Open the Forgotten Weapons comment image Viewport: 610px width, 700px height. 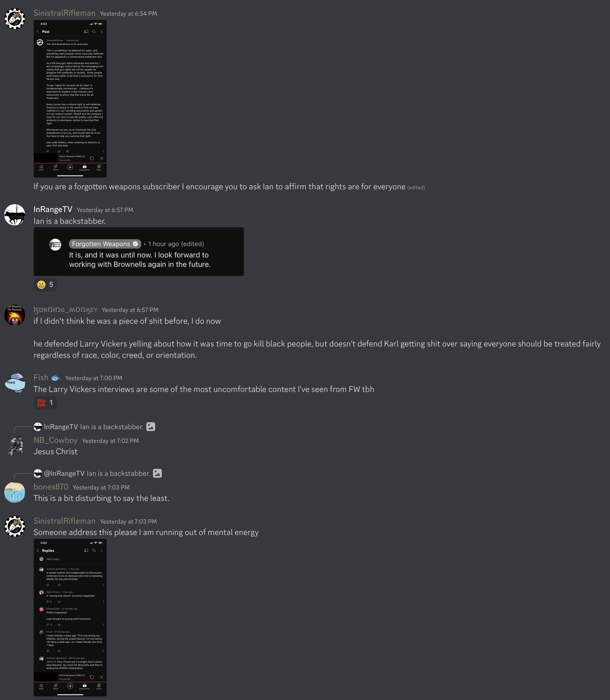[x=139, y=252]
